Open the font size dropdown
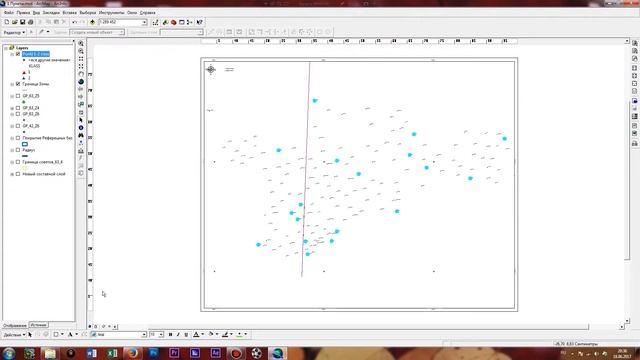 [161, 335]
